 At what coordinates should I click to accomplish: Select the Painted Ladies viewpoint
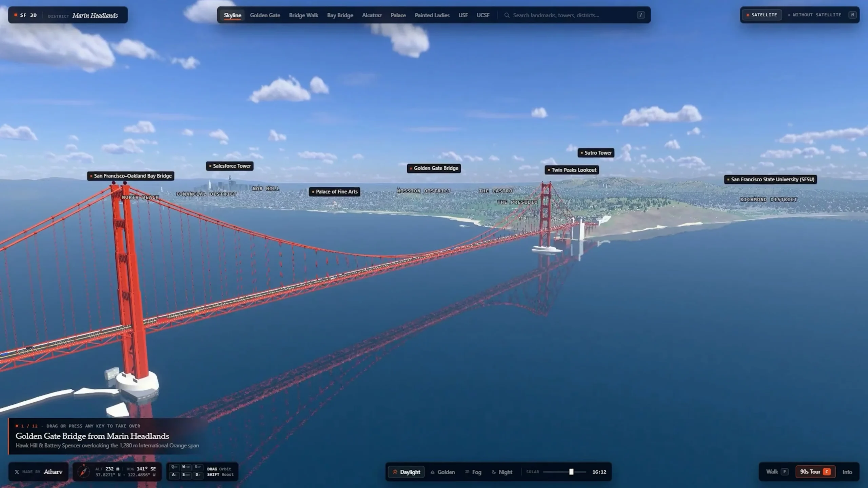[x=432, y=15]
